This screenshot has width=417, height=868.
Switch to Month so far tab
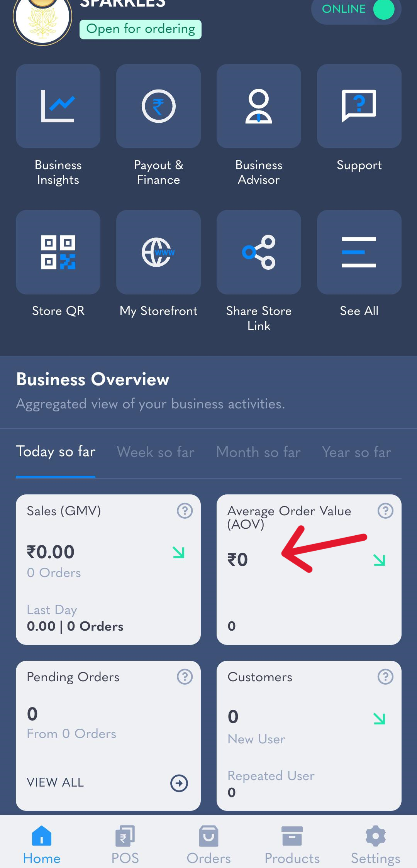(x=258, y=452)
